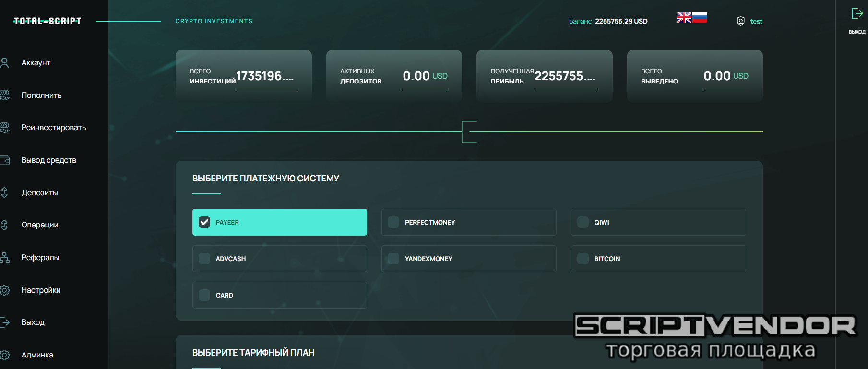This screenshot has height=369, width=868.
Task: Open the Настройки menu item
Action: pos(41,290)
